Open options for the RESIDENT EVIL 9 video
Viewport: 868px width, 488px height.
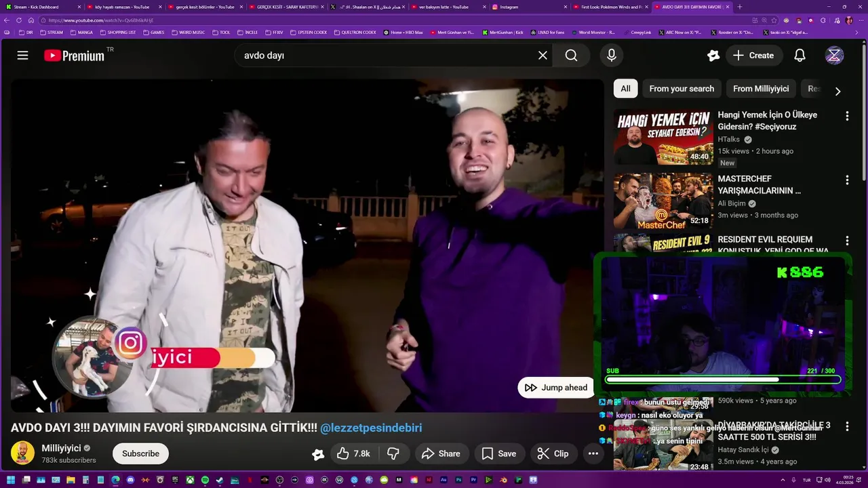tap(847, 241)
